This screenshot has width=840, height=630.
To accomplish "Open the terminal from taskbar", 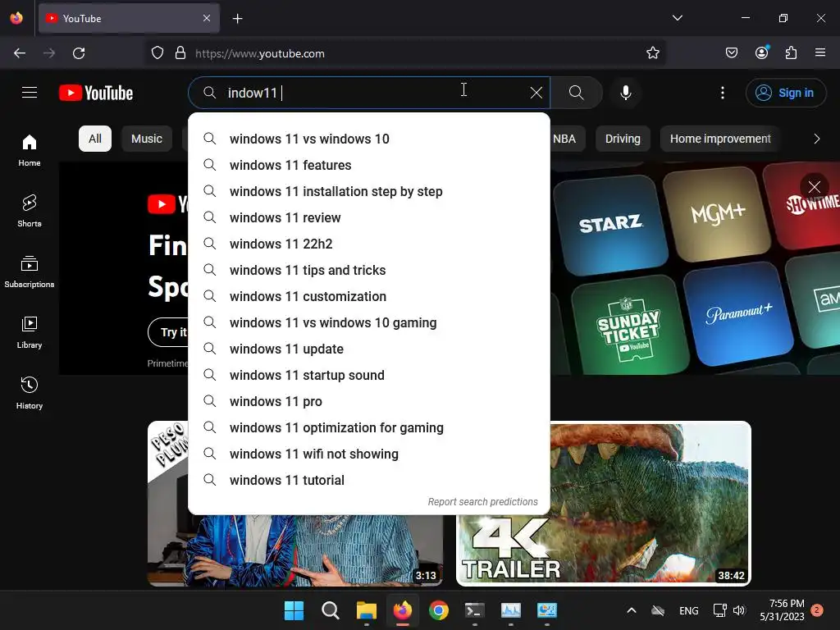I will [475, 610].
